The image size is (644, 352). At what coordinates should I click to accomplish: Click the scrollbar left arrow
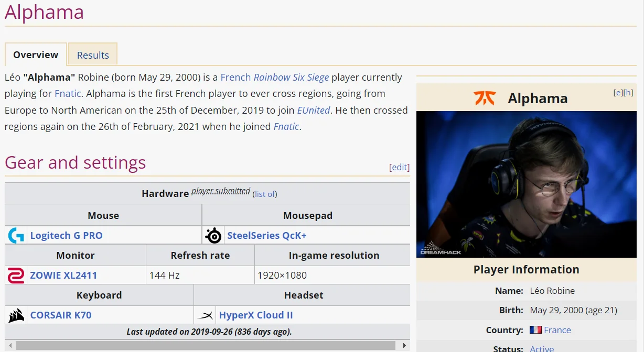pyautogui.click(x=9, y=346)
